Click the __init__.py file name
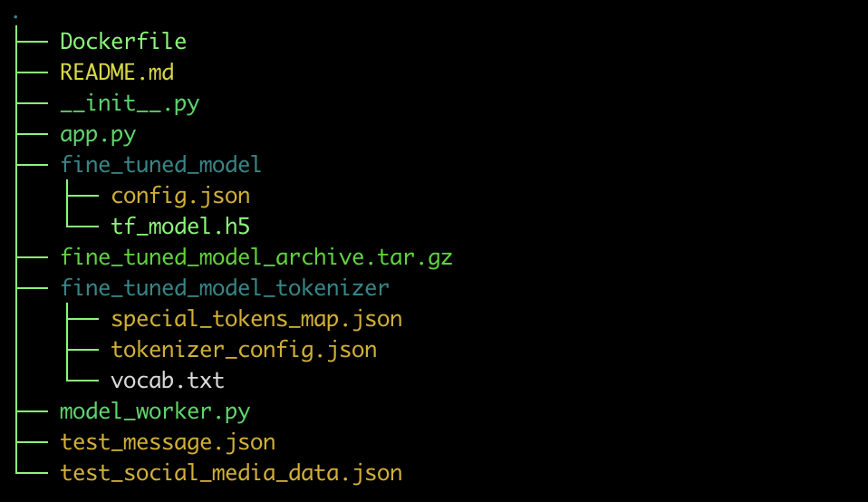This screenshot has height=502, width=868. pos(130,103)
